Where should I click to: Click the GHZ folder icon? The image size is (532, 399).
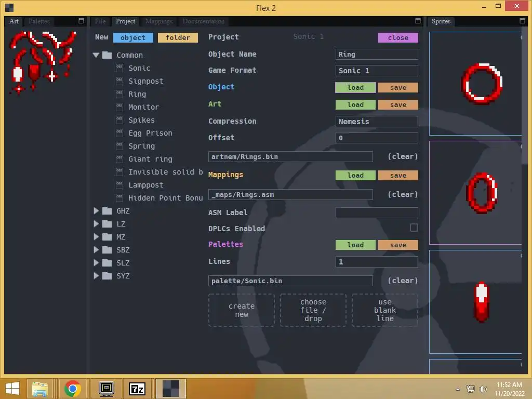107,211
